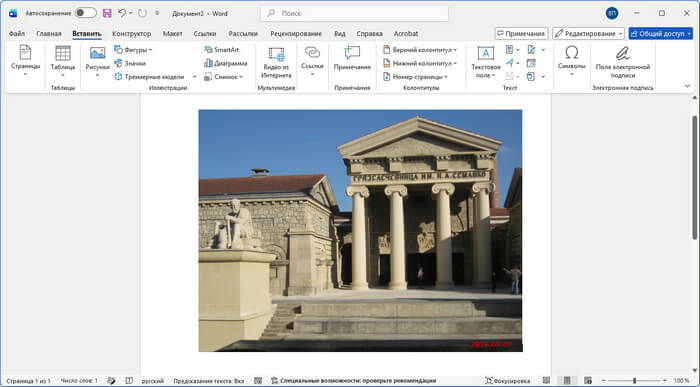
Task: Click the Redo arrow icon
Action: pyautogui.click(x=142, y=13)
